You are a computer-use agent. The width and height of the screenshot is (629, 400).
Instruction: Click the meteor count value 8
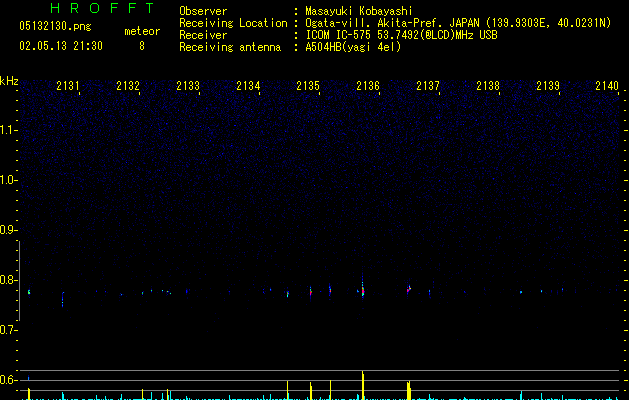(x=142, y=46)
